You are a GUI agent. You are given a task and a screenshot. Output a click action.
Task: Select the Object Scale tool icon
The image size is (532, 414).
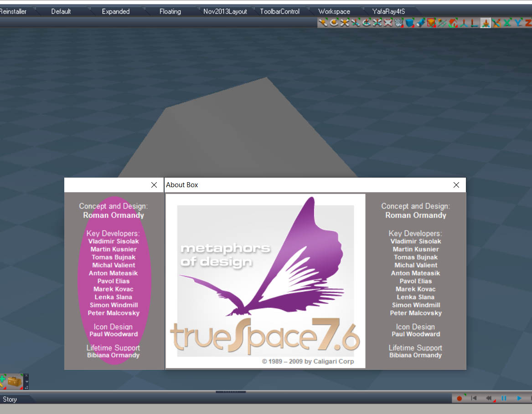tap(345, 23)
